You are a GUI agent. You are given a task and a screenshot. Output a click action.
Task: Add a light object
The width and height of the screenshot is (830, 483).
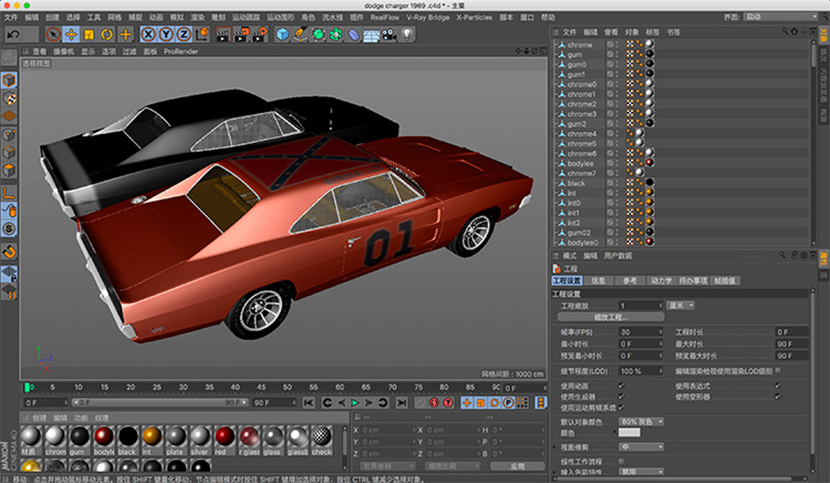pyautogui.click(x=407, y=35)
